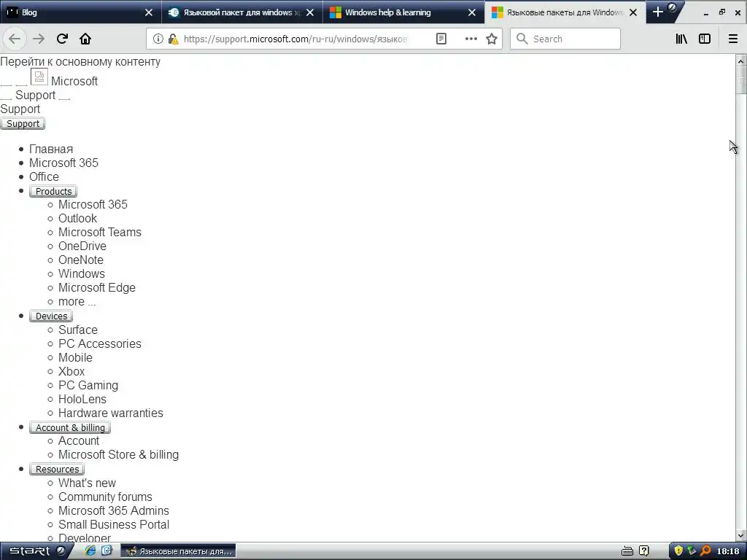The width and height of the screenshot is (747, 560).
Task: Open the browser home page
Action: point(85,39)
